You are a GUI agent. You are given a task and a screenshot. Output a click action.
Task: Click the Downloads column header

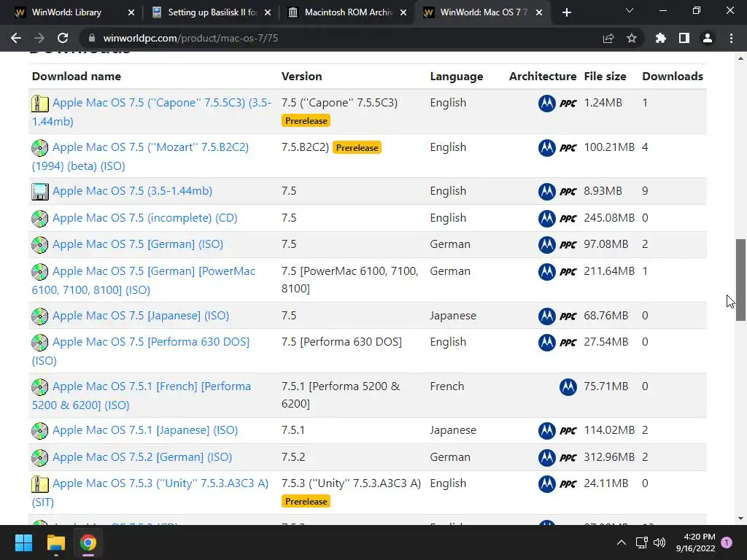tap(673, 76)
